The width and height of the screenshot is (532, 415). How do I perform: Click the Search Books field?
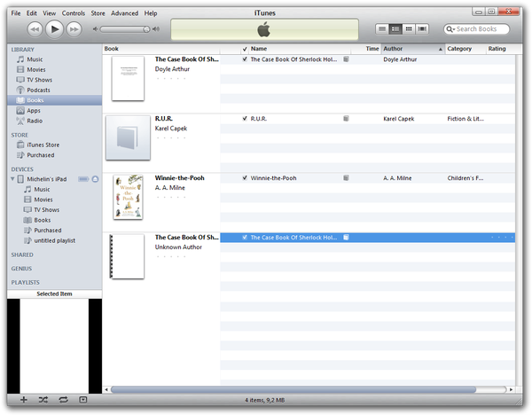point(476,29)
